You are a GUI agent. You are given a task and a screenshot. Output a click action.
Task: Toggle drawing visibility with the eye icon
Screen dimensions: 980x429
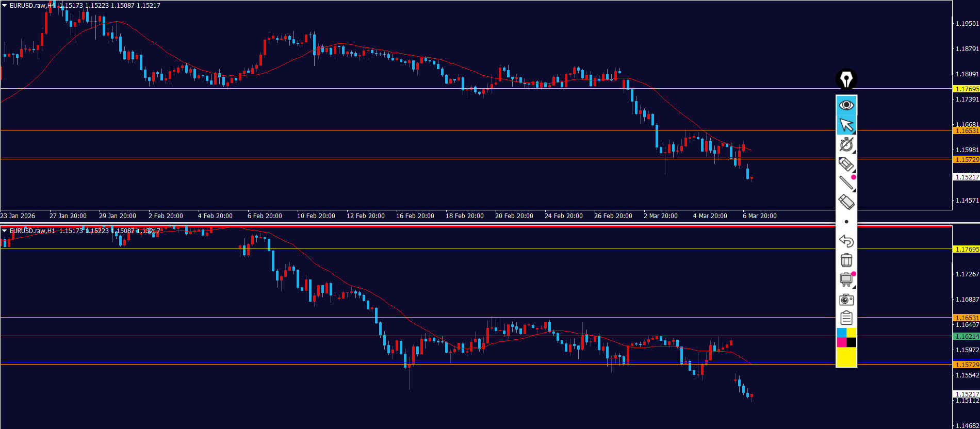click(x=846, y=105)
